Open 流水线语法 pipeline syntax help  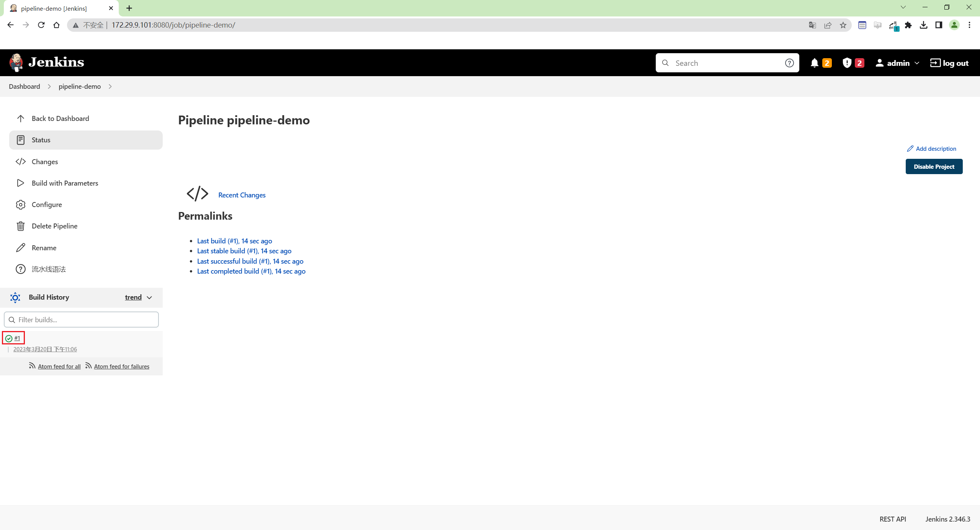(x=86, y=269)
